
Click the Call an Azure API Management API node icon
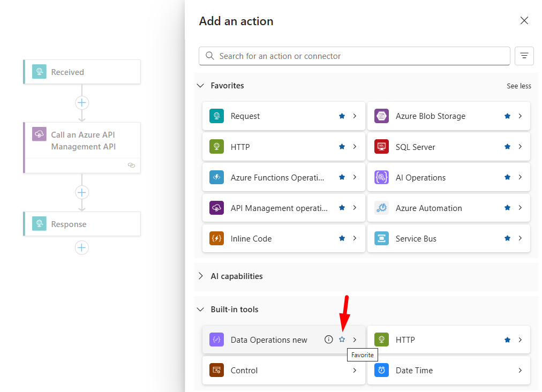click(x=40, y=134)
